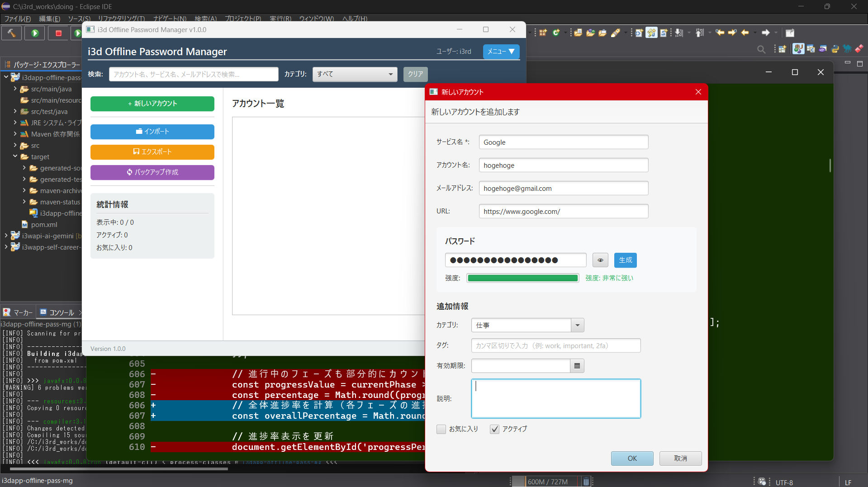Click the 生成 password generate button
Image resolution: width=868 pixels, height=487 pixels.
coord(625,260)
